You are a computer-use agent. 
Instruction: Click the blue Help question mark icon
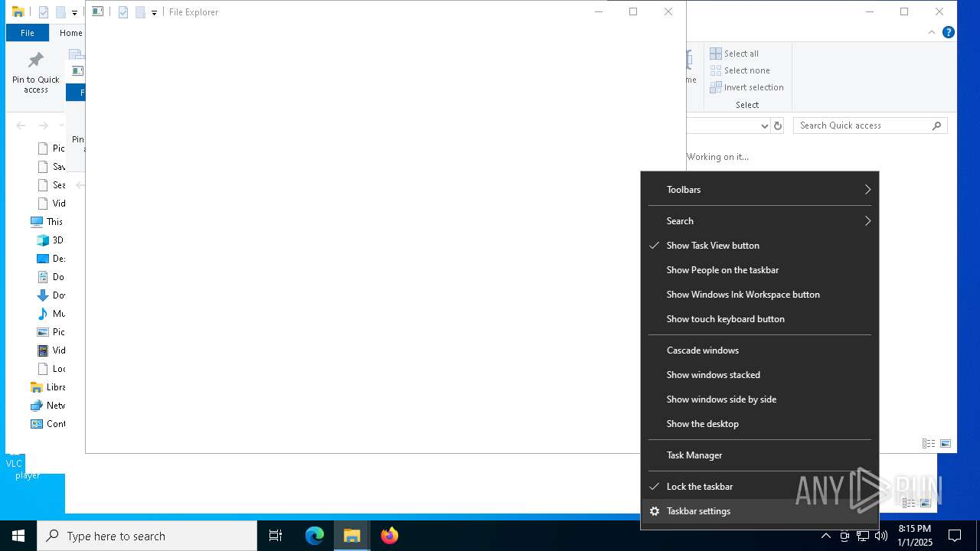click(x=948, y=32)
